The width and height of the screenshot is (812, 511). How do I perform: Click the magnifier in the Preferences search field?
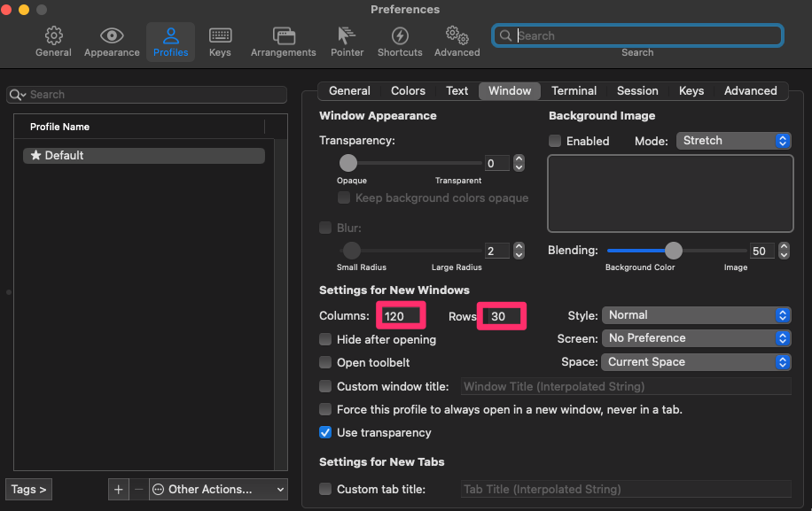point(505,35)
